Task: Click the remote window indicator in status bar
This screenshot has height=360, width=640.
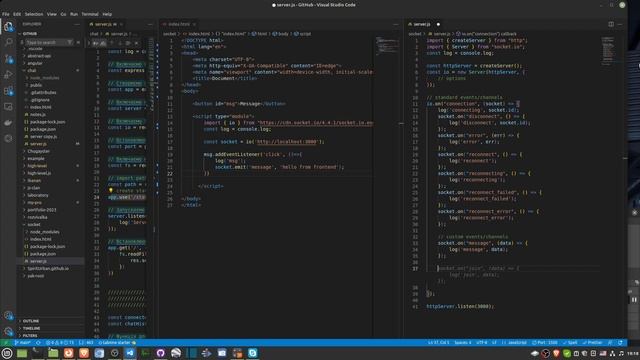Action: (x=5, y=342)
